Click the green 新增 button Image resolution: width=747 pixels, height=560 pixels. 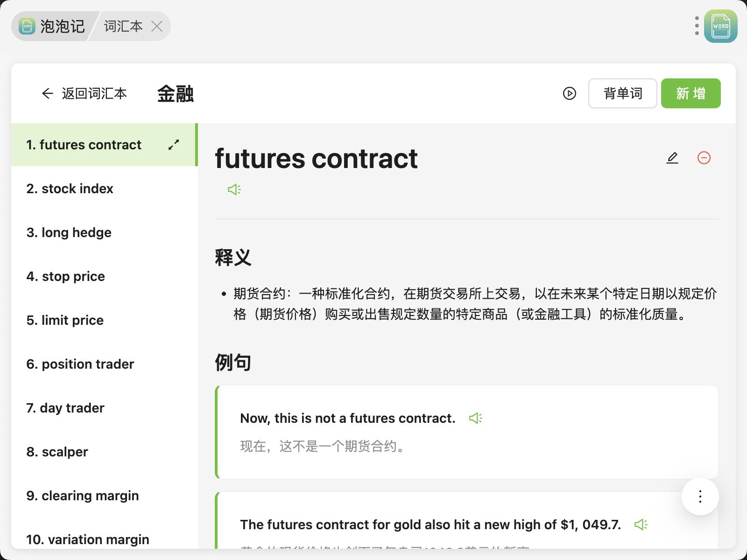[x=691, y=93]
